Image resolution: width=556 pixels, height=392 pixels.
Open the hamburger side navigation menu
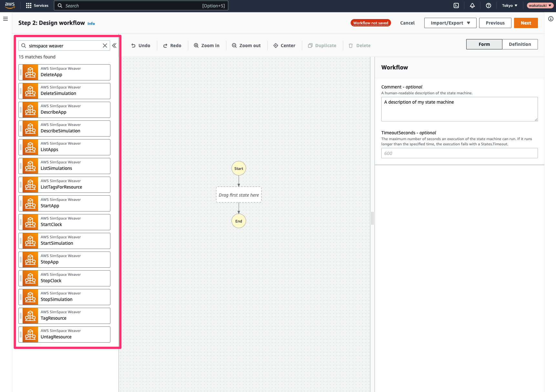(x=5, y=19)
